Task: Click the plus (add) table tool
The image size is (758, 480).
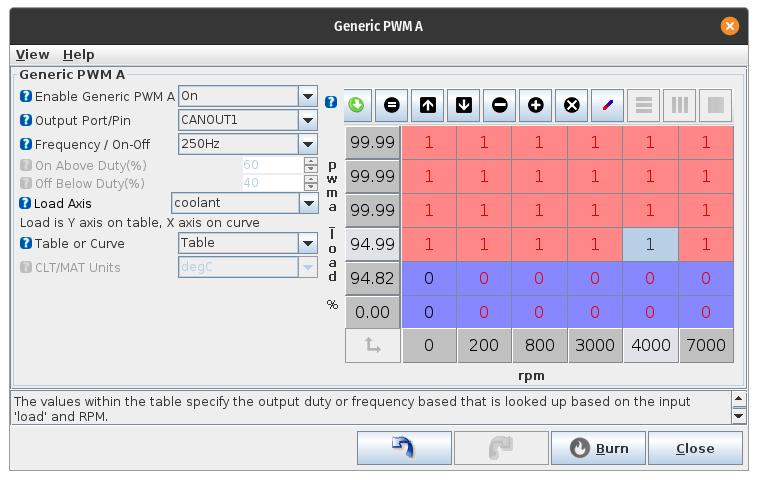Action: tap(535, 105)
